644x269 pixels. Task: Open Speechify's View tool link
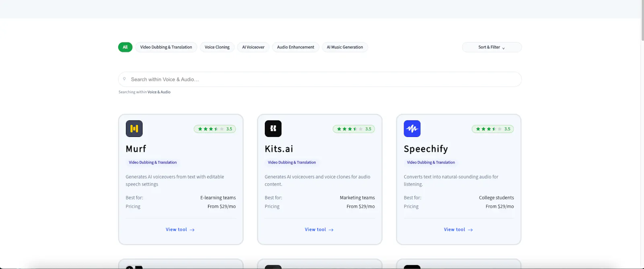click(x=458, y=230)
